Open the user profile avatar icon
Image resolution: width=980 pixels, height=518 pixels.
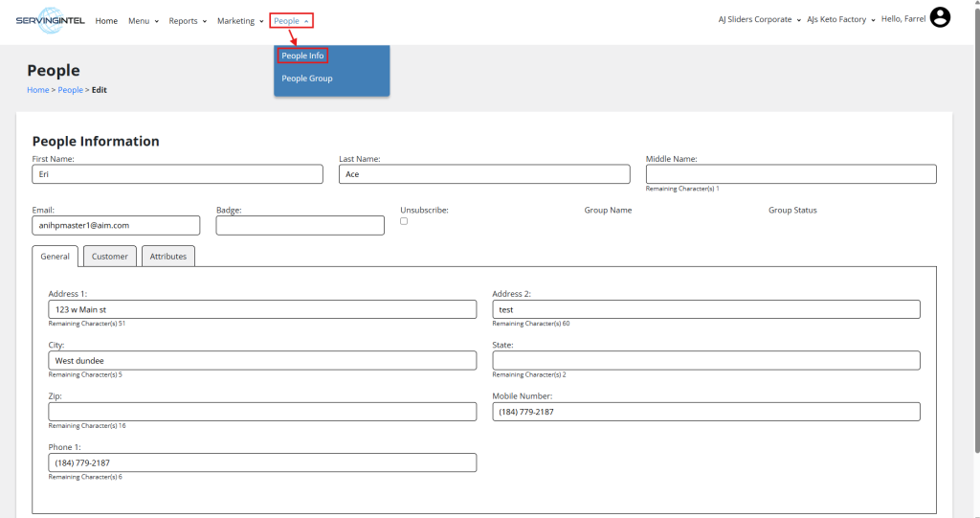[940, 18]
